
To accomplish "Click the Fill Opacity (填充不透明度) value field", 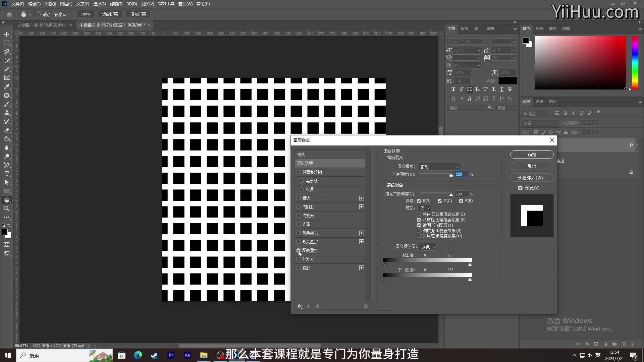I will [461, 194].
